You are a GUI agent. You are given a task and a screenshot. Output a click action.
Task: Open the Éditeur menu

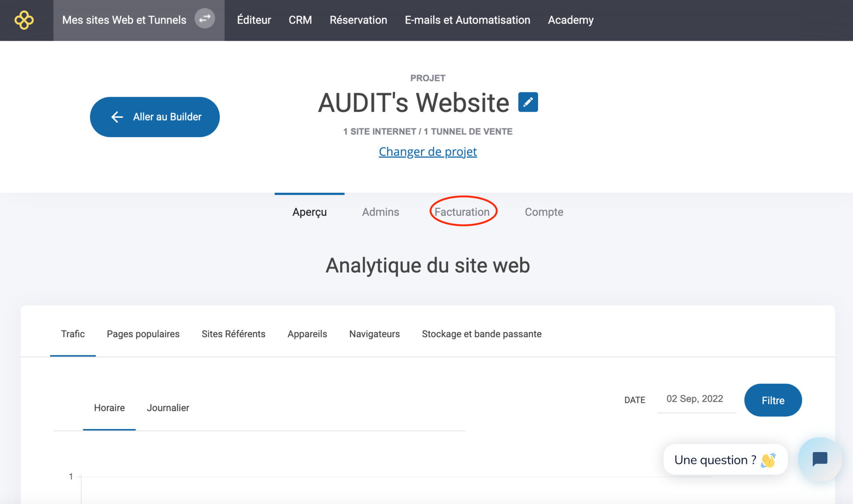coord(254,20)
